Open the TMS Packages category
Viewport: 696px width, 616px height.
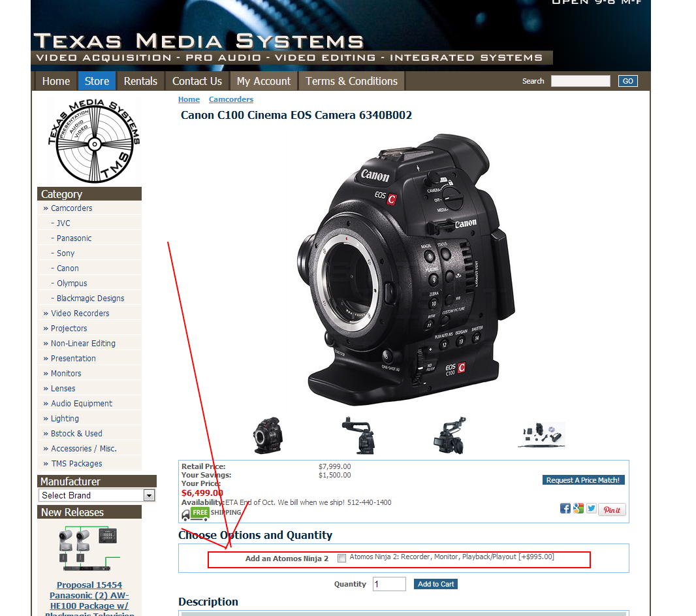click(x=76, y=464)
